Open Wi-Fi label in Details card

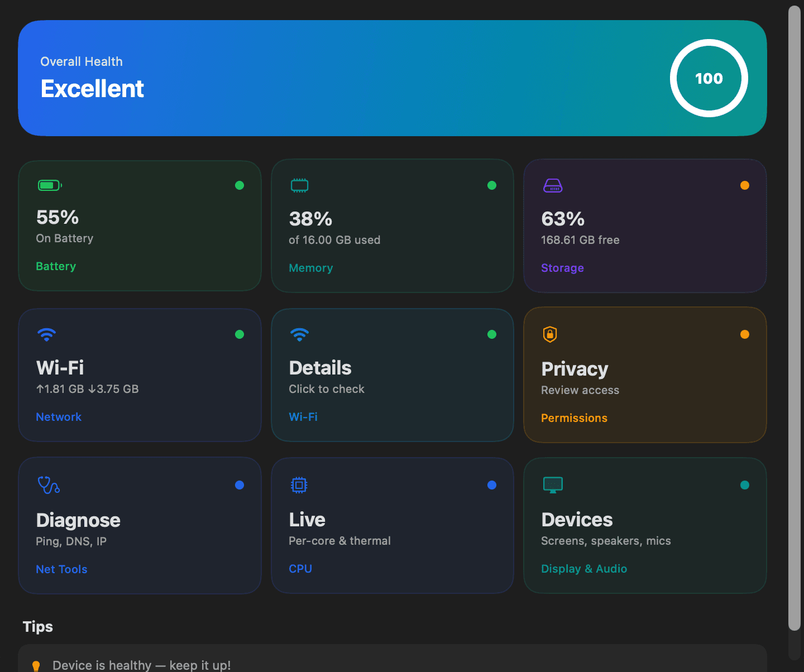click(x=303, y=417)
